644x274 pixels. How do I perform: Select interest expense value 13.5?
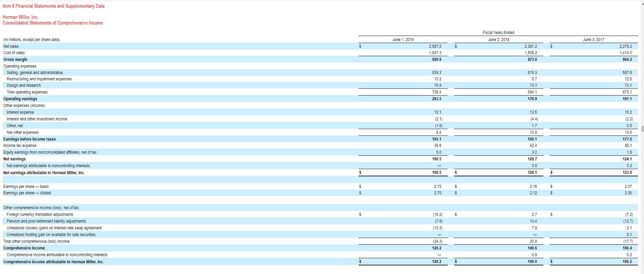click(533, 112)
